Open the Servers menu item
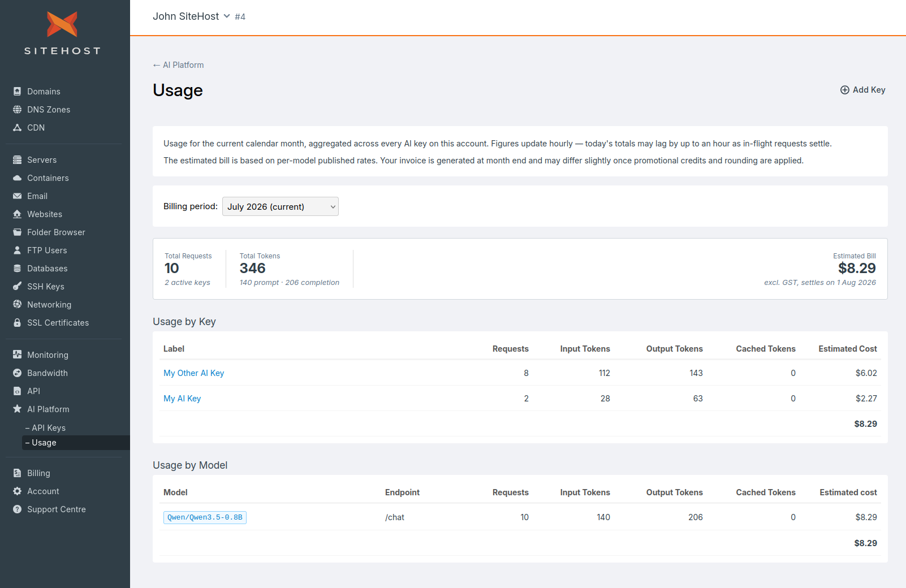 click(42, 160)
